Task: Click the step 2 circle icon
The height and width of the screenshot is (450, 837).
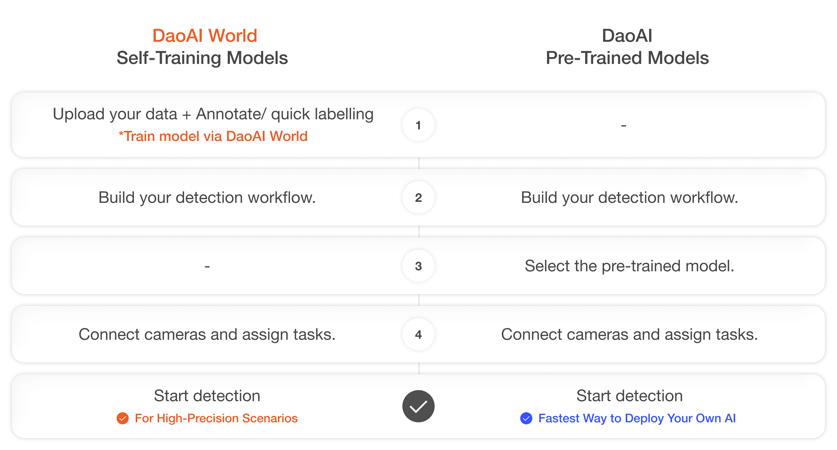Action: tap(418, 198)
